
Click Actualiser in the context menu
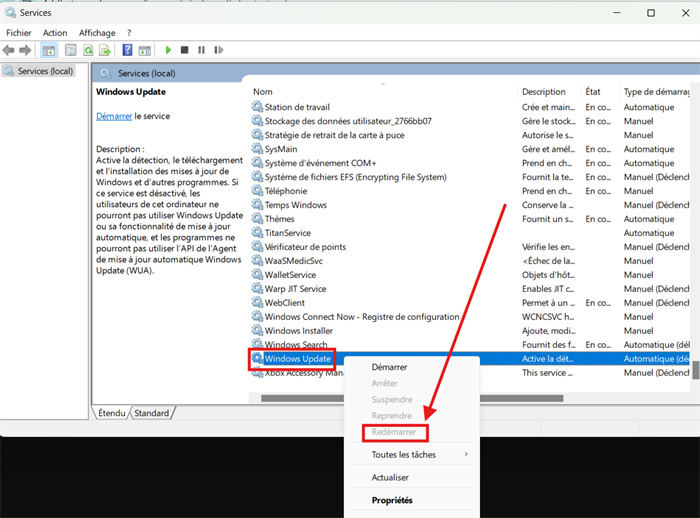390,477
